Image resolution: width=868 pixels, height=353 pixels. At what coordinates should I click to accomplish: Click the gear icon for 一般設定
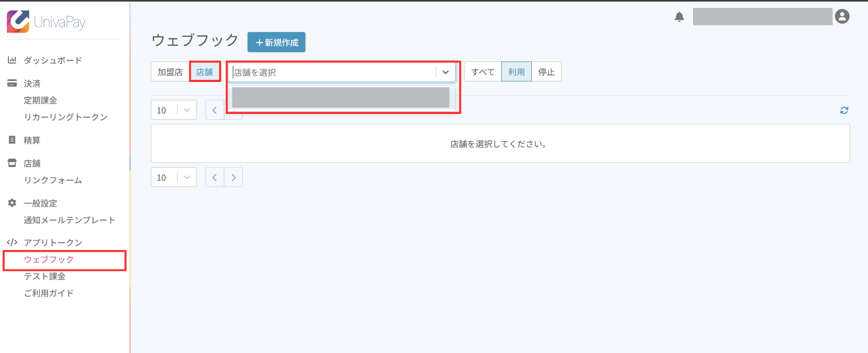tap(12, 203)
